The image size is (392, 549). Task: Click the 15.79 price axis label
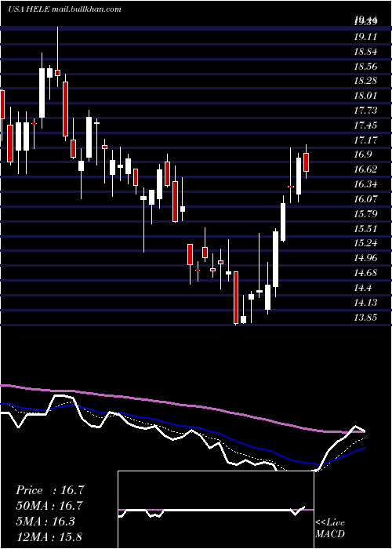coord(365,213)
